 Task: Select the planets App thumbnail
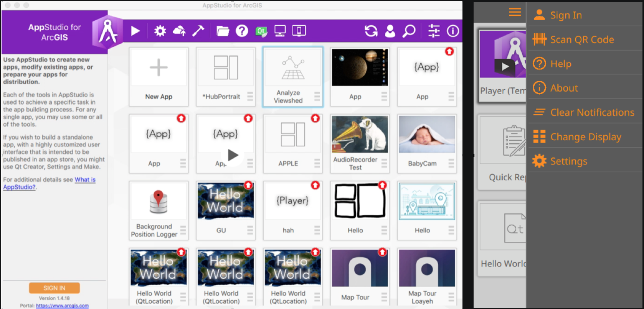pos(360,67)
